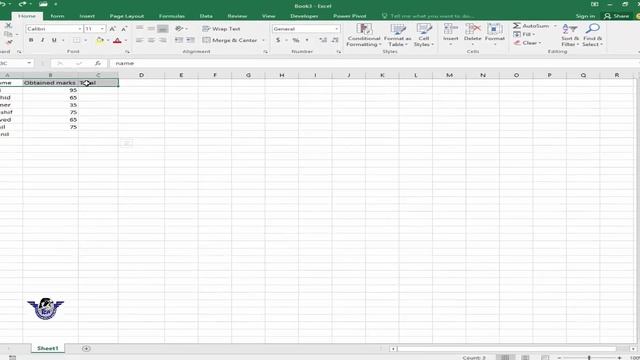Click AutoSum button
Screen dimensions: 640x360
531,26
